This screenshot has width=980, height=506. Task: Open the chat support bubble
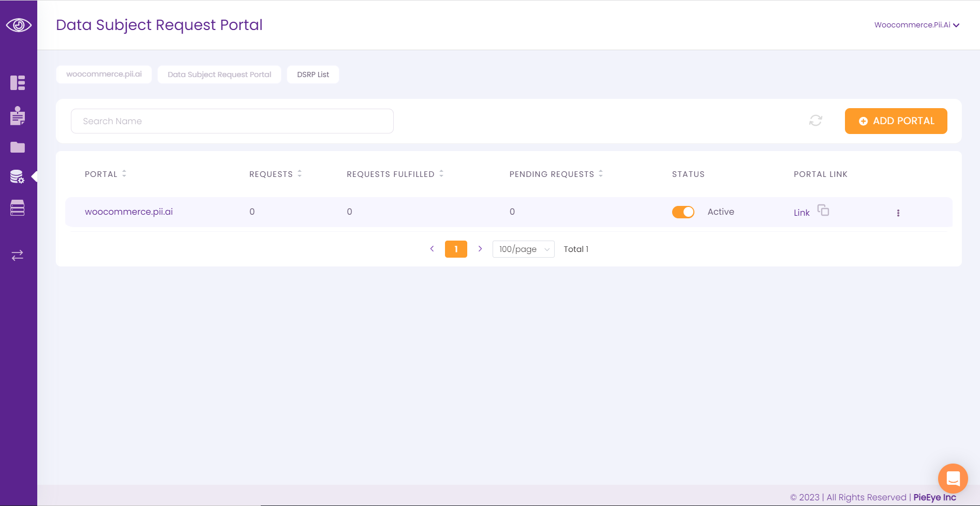pos(953,479)
